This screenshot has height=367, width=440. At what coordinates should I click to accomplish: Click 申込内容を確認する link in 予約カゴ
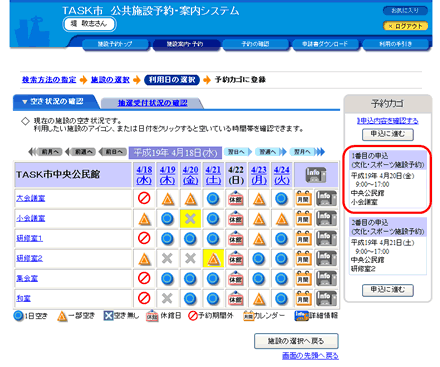coord(388,121)
